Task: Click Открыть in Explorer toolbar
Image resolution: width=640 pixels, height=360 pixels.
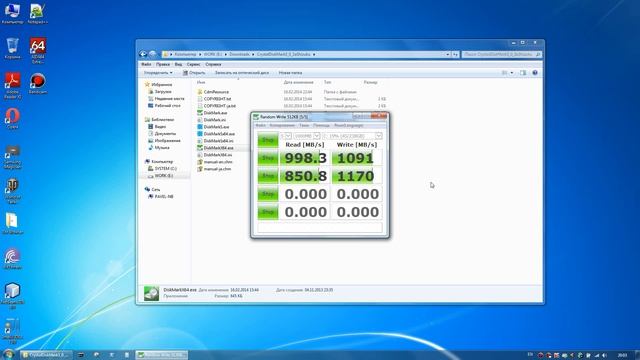Action: click(194, 73)
